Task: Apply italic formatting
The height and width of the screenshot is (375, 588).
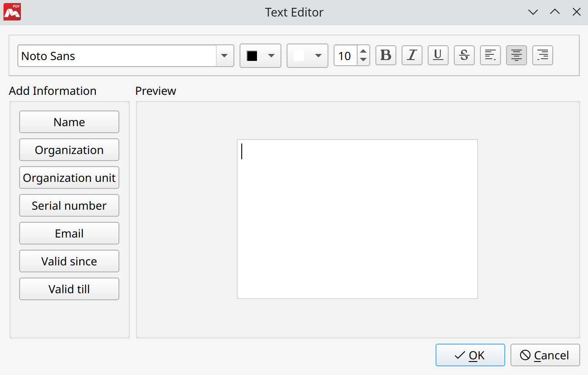Action: [412, 55]
